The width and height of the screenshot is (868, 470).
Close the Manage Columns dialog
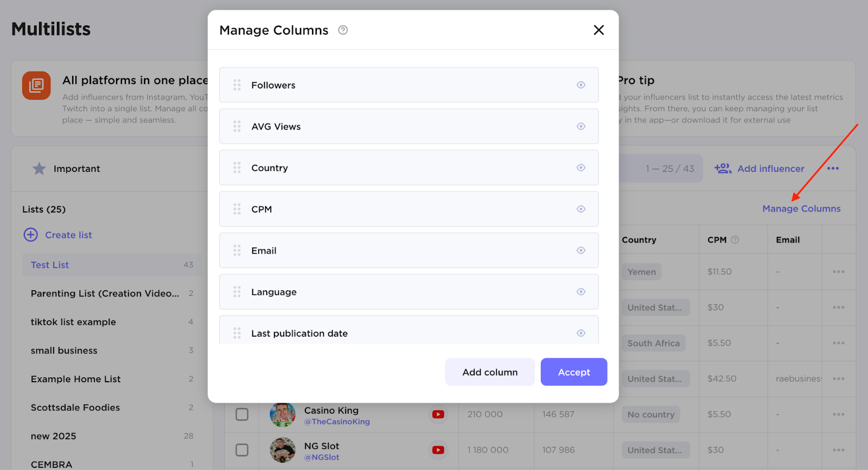point(598,30)
